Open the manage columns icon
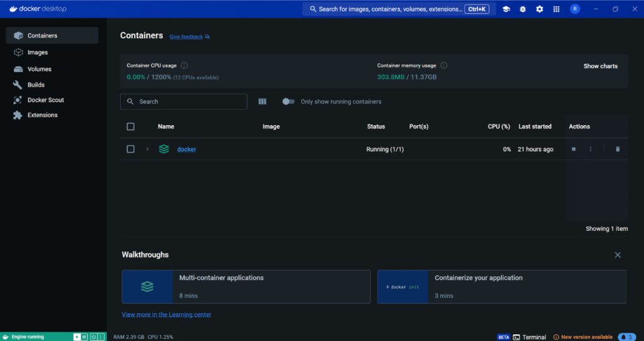 click(262, 101)
